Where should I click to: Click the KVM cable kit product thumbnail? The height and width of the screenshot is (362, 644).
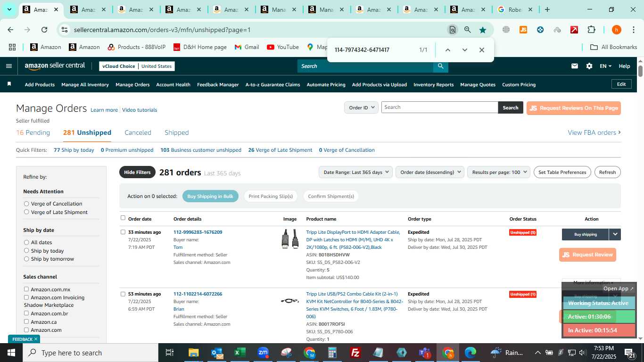[x=290, y=301]
